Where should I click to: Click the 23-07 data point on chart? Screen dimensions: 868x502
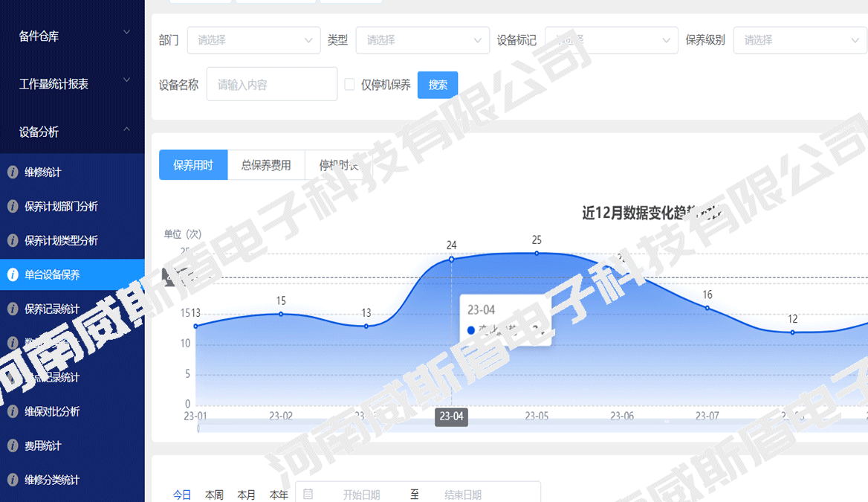coord(707,307)
